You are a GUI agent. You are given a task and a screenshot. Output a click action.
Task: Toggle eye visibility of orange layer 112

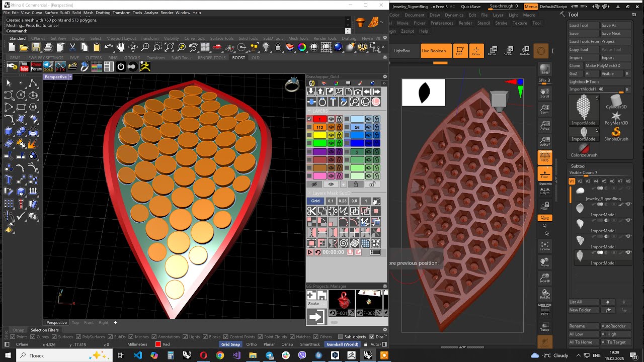331,127
